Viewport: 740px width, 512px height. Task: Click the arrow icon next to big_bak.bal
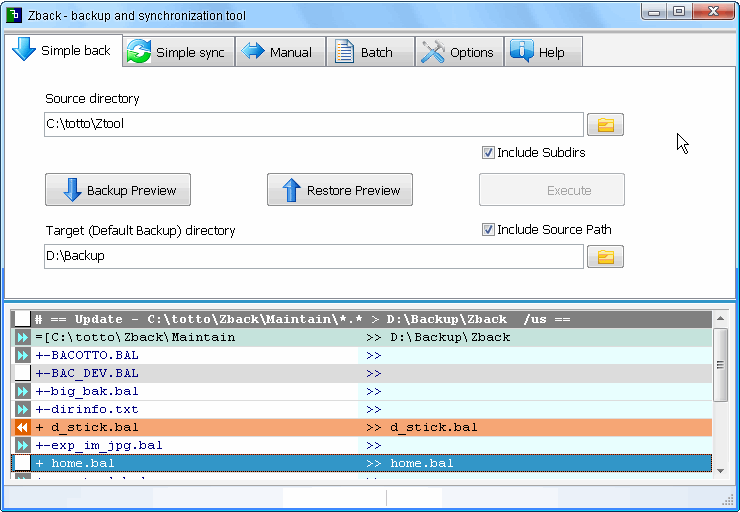(22, 391)
